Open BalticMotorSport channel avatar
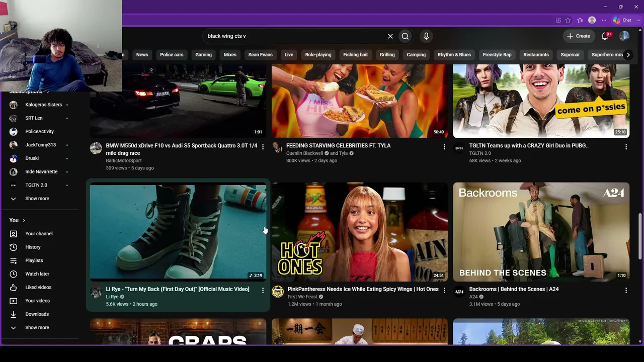The image size is (644, 362). click(x=96, y=148)
